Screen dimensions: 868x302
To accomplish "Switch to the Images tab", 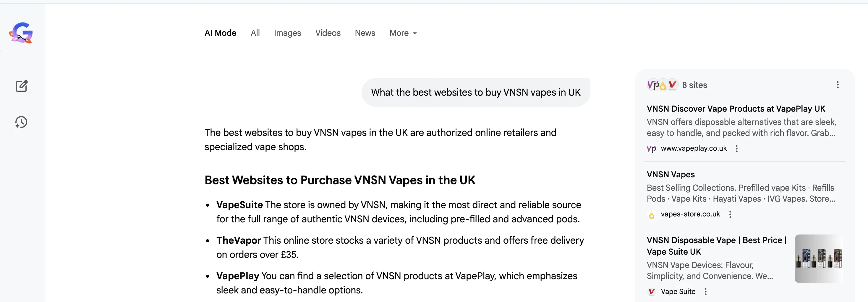I will [x=287, y=33].
